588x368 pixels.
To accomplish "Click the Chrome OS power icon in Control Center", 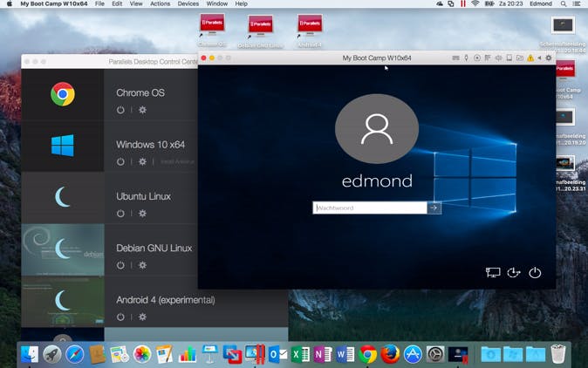I will (120, 110).
